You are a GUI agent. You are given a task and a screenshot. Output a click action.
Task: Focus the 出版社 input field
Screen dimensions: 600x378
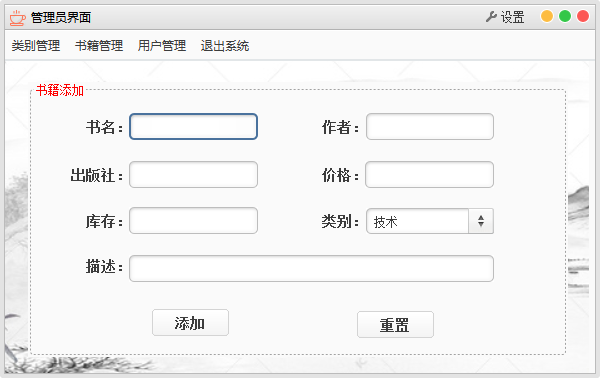coord(193,174)
